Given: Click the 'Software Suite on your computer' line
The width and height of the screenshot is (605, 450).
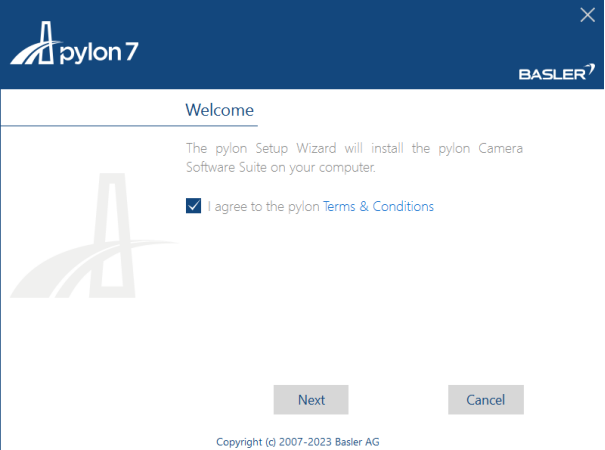Looking at the screenshot, I should click(x=281, y=167).
